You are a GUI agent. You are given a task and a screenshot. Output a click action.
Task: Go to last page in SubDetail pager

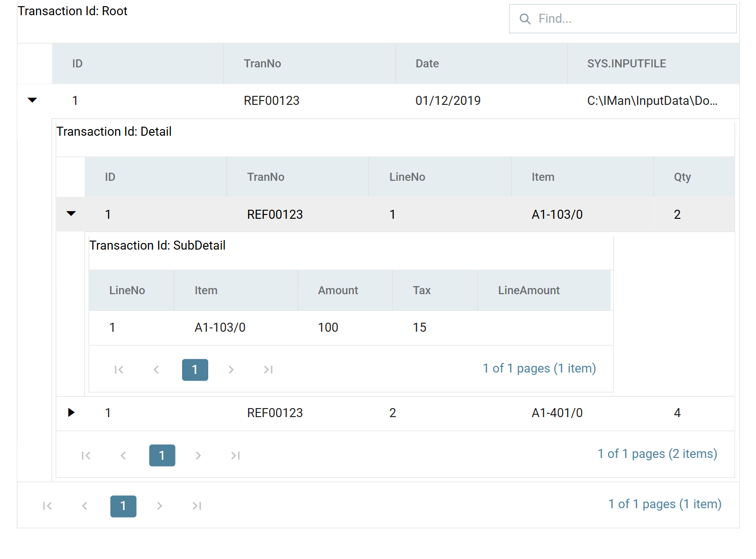268,370
